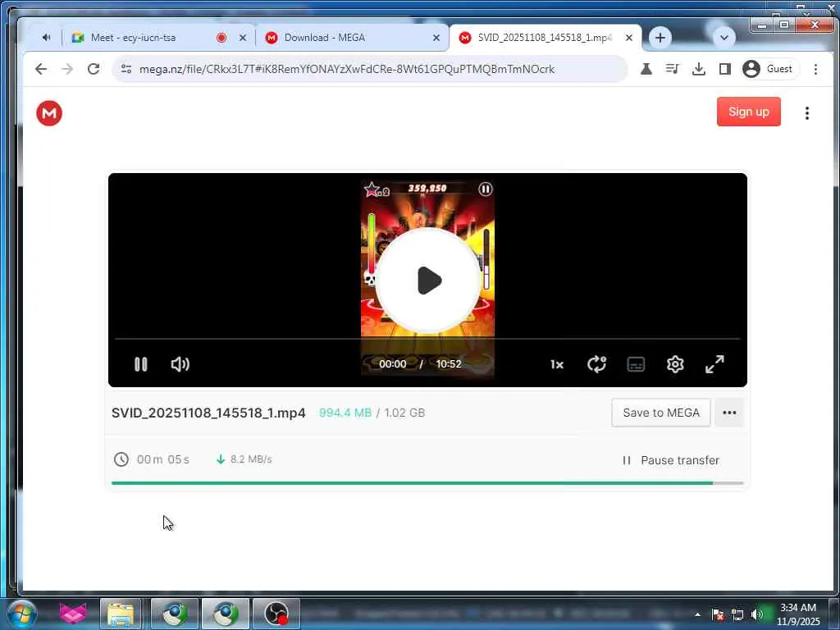Open the tab search dropdown chevron
Image resolution: width=840 pixels, height=630 pixels.
[724, 38]
